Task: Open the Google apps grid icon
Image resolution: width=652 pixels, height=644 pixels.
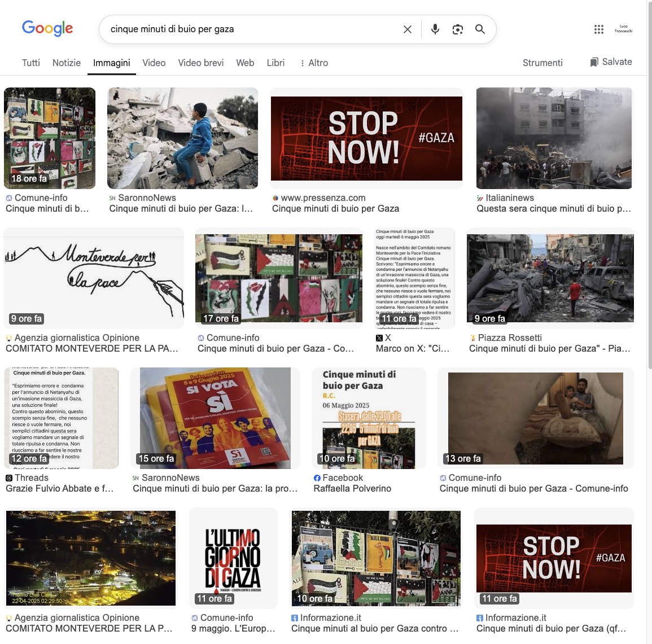Action: (599, 29)
